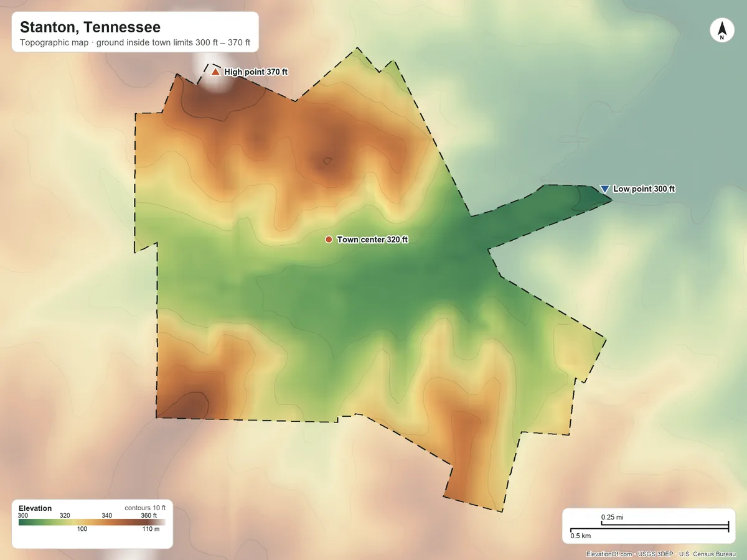The width and height of the screenshot is (747, 560).
Task: Click the "Elevation" legend heading
Action: 35,508
